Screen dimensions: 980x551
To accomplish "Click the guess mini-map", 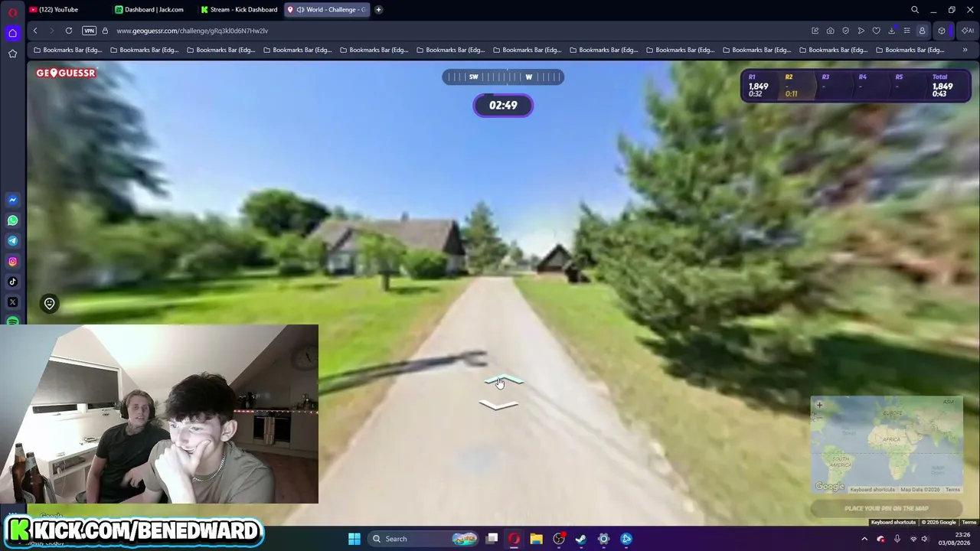I will tap(887, 445).
